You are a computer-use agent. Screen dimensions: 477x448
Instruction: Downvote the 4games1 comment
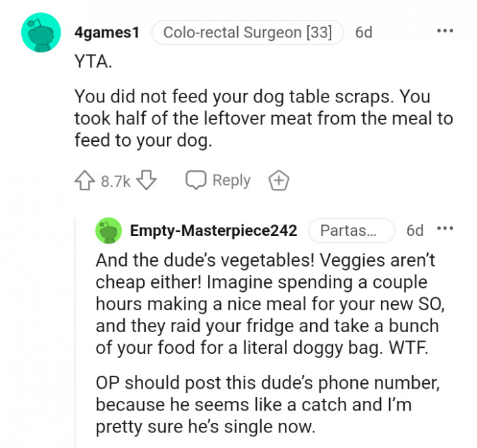tap(147, 181)
